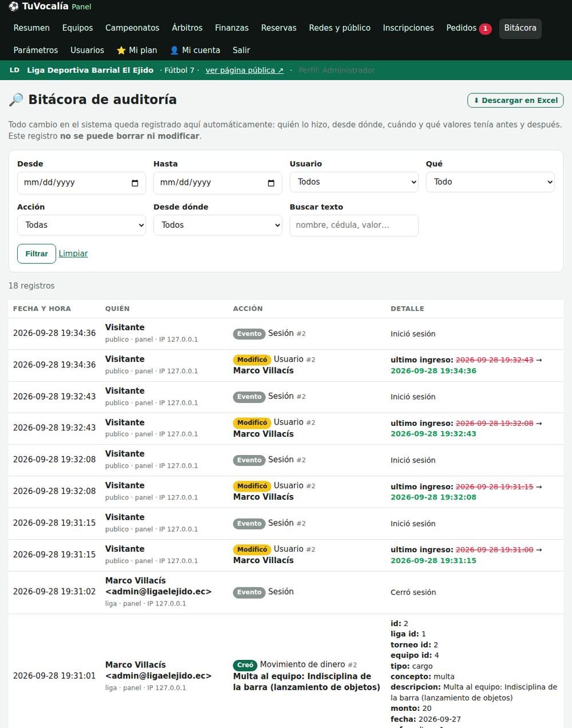
Task: Click Marco Villacís admin entry at 19:31:02
Action: click(158, 586)
